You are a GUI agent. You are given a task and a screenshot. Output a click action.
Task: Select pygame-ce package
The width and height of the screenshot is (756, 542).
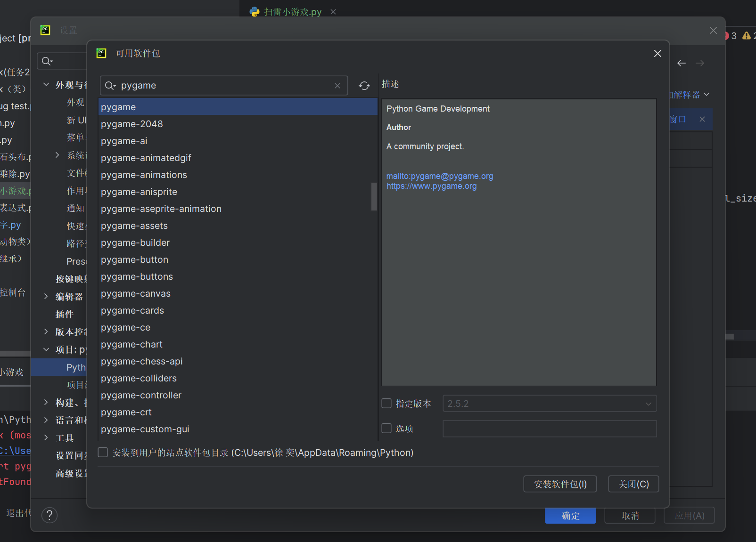coord(238,327)
